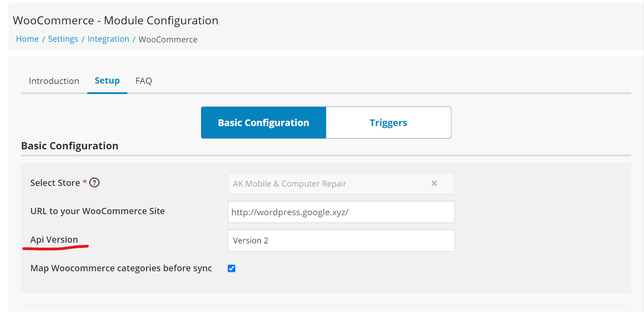Select the Setup tab
644x312 pixels.
tap(107, 81)
